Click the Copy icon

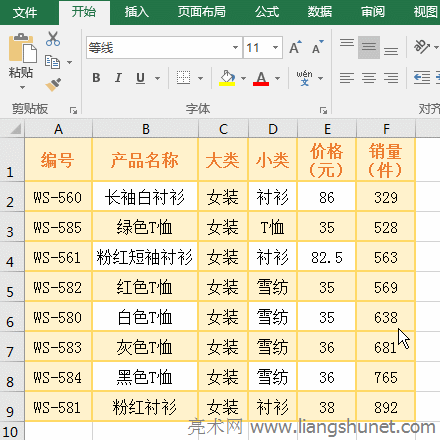click(x=52, y=62)
